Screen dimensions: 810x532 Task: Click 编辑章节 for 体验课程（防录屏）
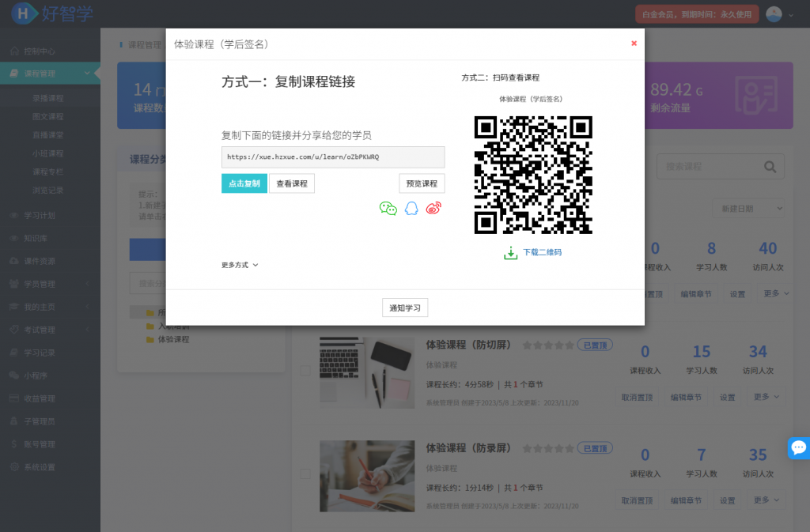(x=686, y=500)
